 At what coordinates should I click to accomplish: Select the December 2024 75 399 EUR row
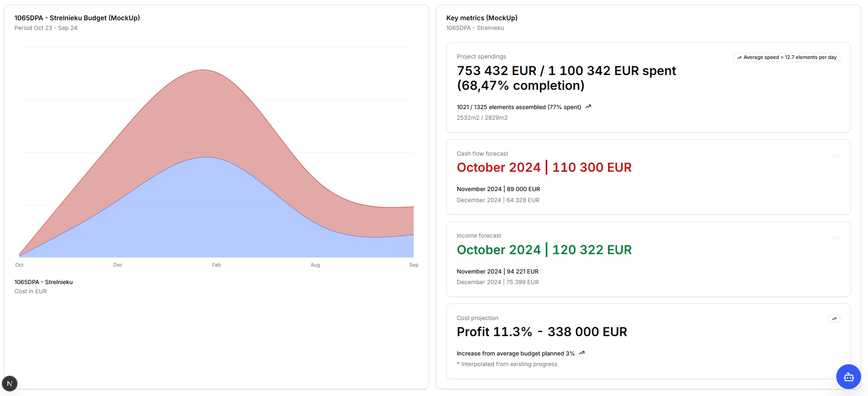pos(498,282)
